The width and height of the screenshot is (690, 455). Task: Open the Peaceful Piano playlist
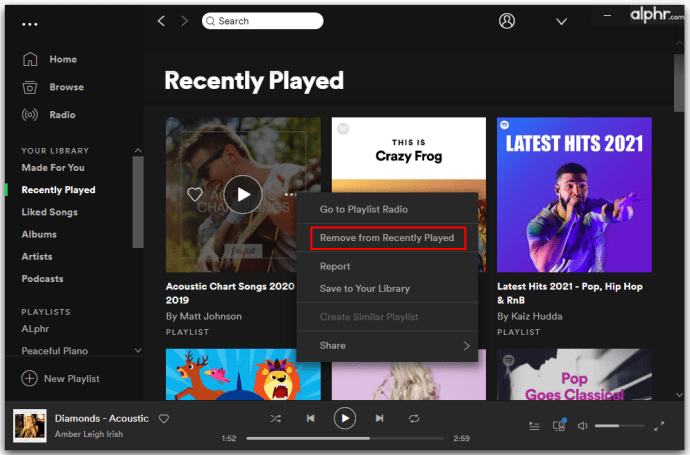[55, 351]
